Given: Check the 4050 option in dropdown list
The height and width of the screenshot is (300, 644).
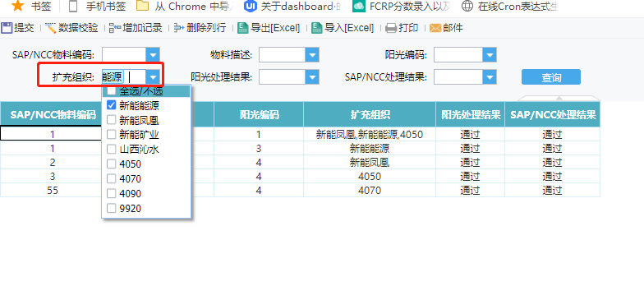Looking at the screenshot, I should coord(111,164).
